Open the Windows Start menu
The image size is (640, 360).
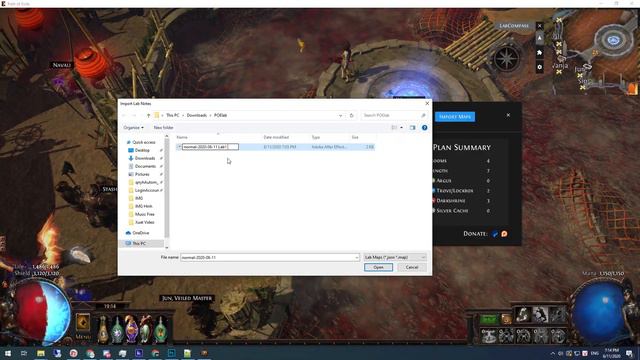click(x=7, y=353)
